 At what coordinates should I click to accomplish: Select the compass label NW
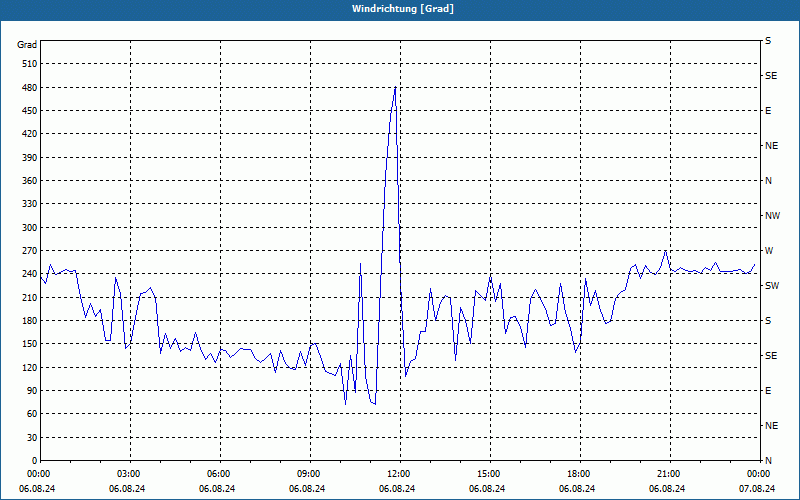pos(772,216)
